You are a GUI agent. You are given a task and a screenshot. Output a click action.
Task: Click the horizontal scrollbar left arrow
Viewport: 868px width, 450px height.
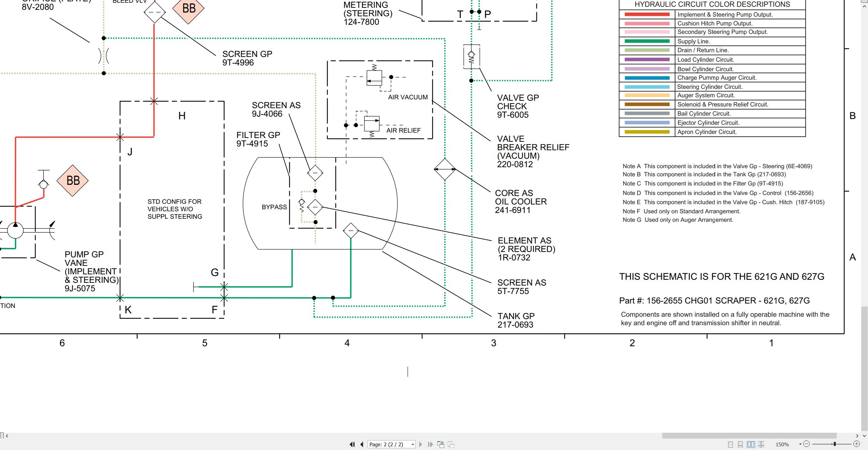[7, 436]
